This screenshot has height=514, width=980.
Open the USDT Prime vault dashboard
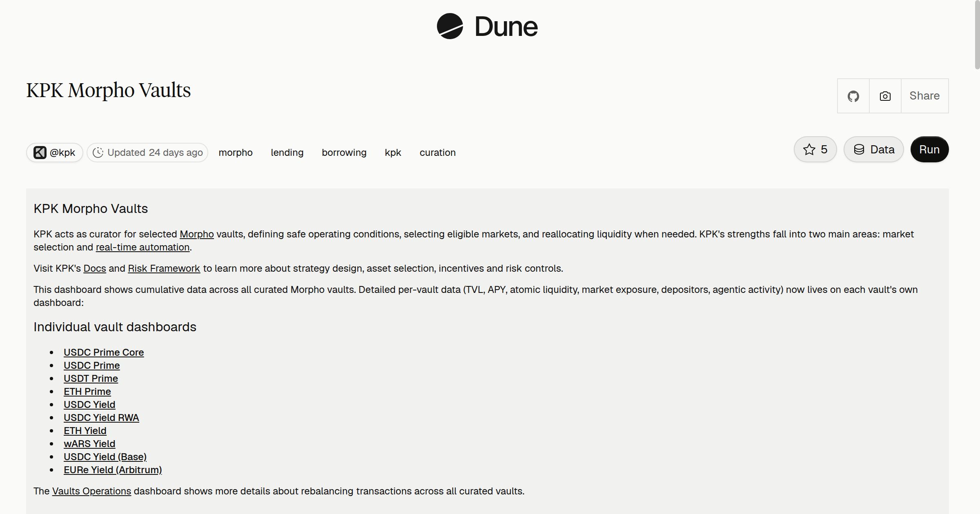[91, 379]
